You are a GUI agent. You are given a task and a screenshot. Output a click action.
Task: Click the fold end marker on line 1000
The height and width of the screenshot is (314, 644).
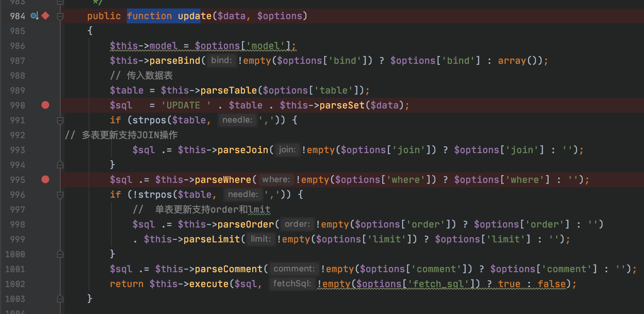coord(60,254)
